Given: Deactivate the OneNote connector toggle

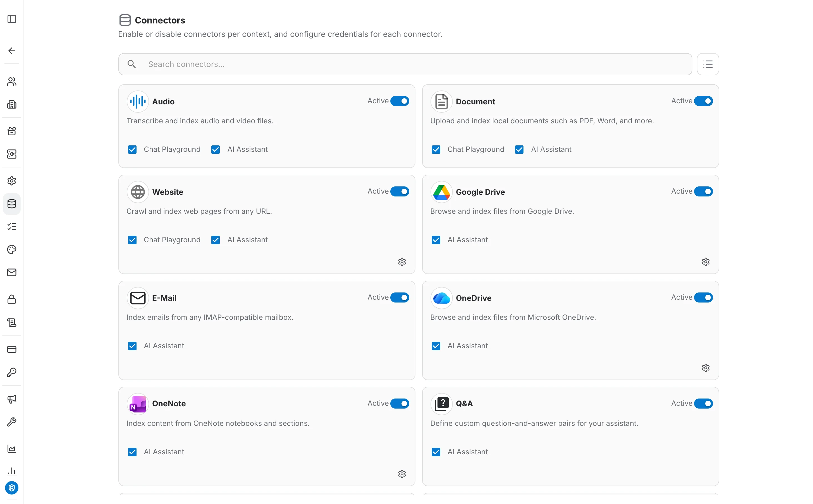Looking at the screenshot, I should 400,403.
